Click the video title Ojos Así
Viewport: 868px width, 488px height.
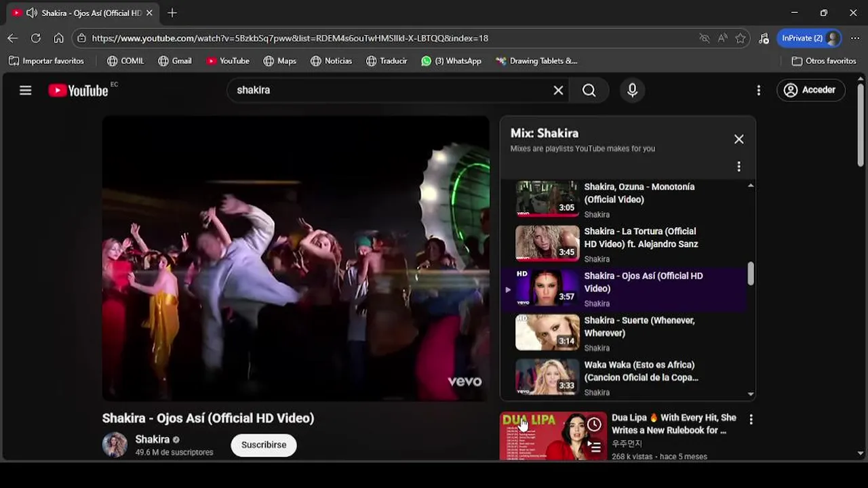(x=208, y=418)
